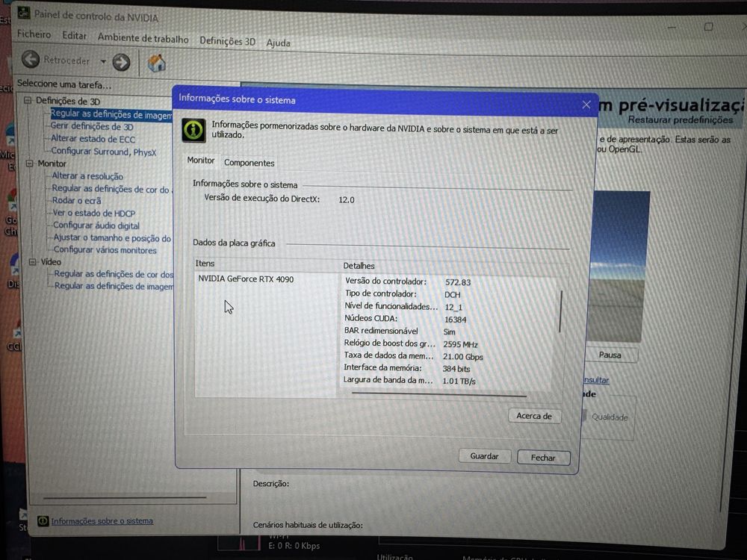Click the forward arrow icon in toolbar
The height and width of the screenshot is (560, 747).
coord(121,62)
